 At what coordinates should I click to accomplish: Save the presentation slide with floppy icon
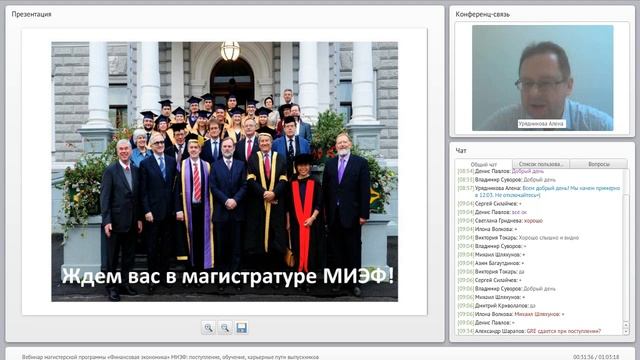242,328
